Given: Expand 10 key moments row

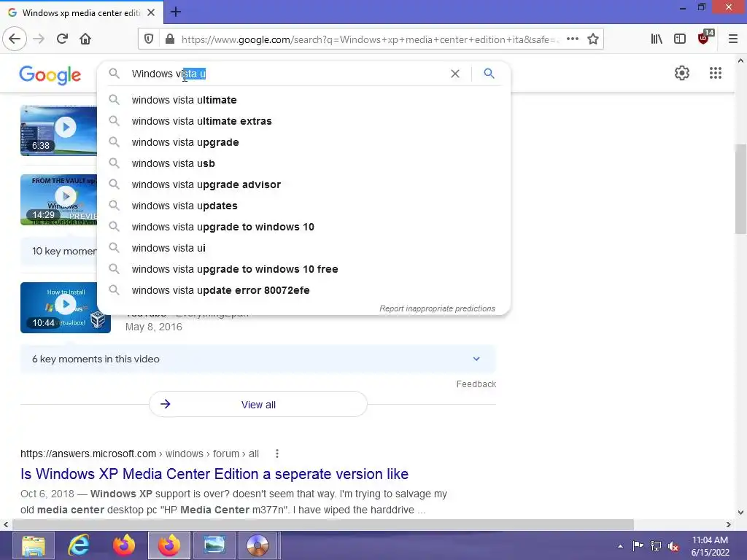Looking at the screenshot, I should pos(59,251).
